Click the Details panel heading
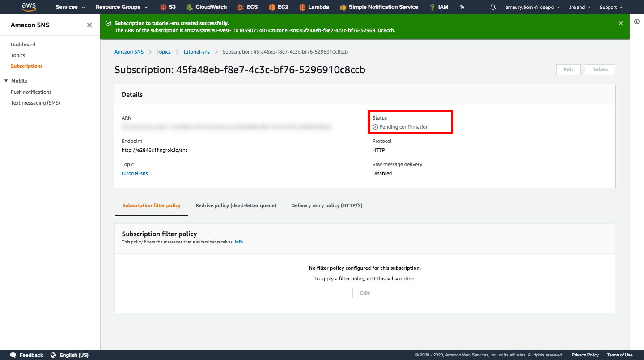This screenshot has height=360, width=644. (132, 95)
